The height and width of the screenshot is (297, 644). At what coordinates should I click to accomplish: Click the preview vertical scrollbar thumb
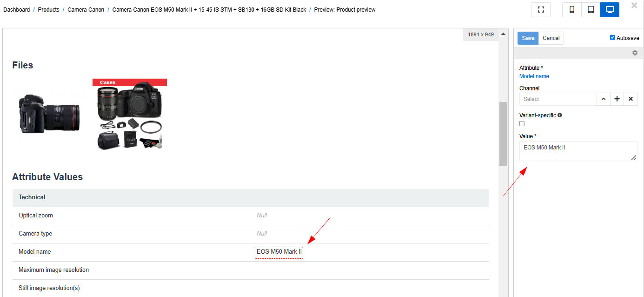coord(503,134)
